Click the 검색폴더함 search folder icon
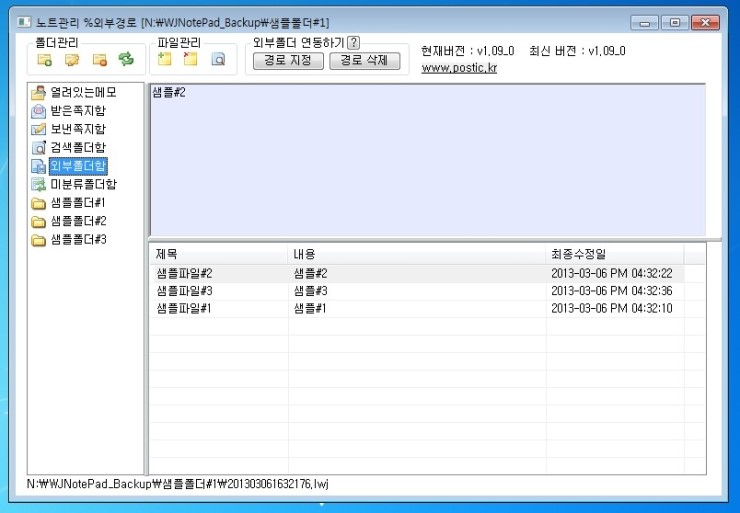The height and width of the screenshot is (513, 740). click(x=38, y=147)
